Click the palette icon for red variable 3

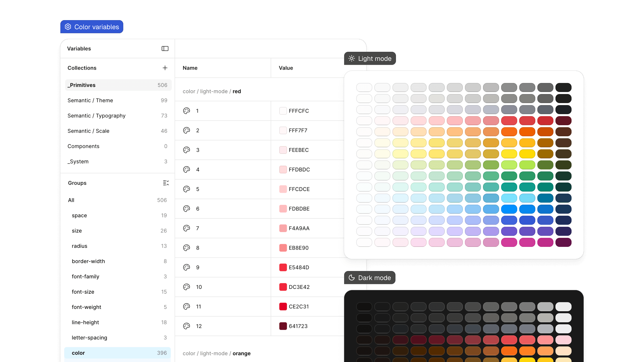click(x=187, y=150)
